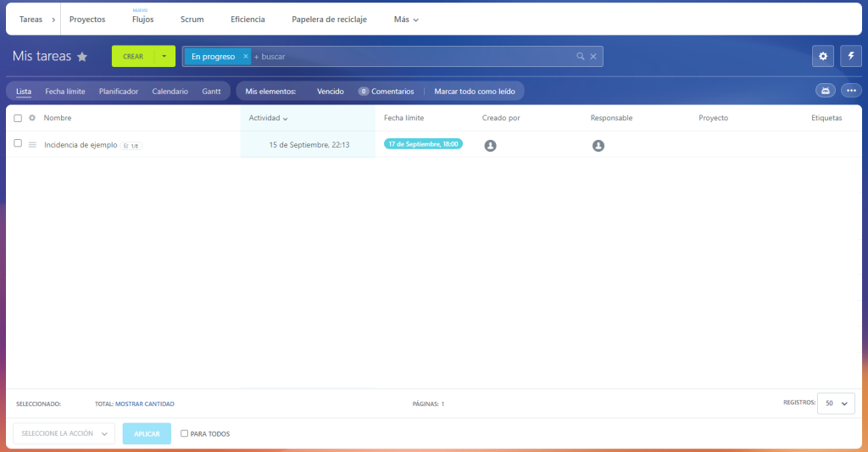Click the robot icon button

click(x=825, y=91)
